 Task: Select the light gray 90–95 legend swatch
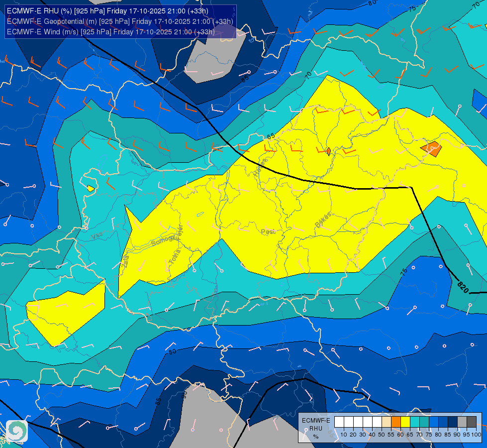pos(462,422)
